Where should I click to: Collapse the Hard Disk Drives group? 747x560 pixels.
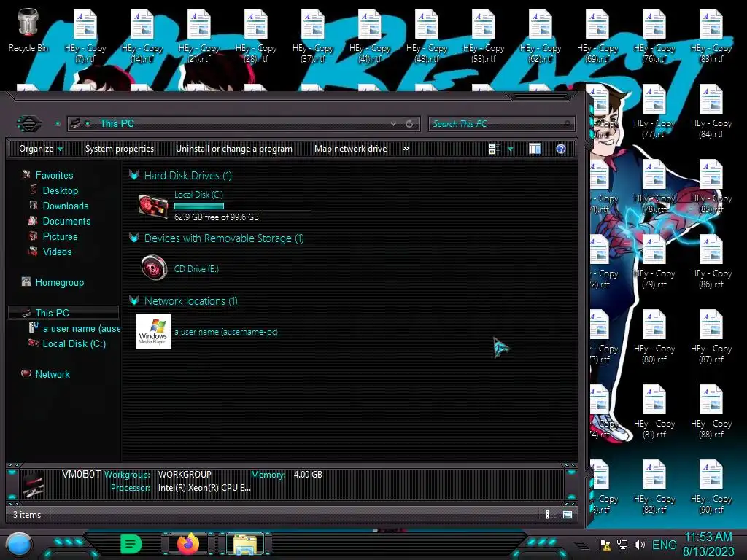[134, 175]
